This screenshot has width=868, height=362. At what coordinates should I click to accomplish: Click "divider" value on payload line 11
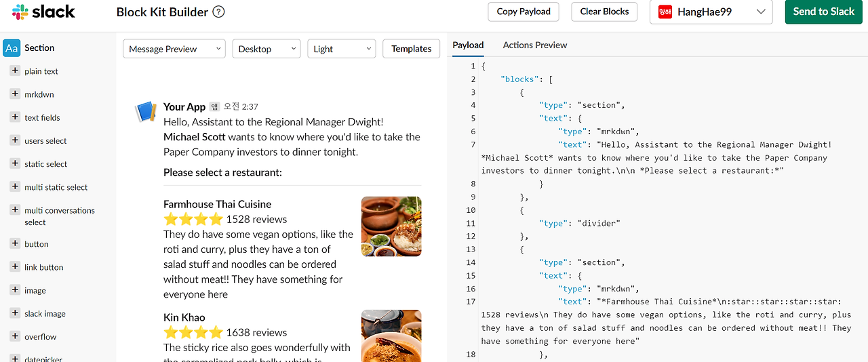[x=599, y=223]
